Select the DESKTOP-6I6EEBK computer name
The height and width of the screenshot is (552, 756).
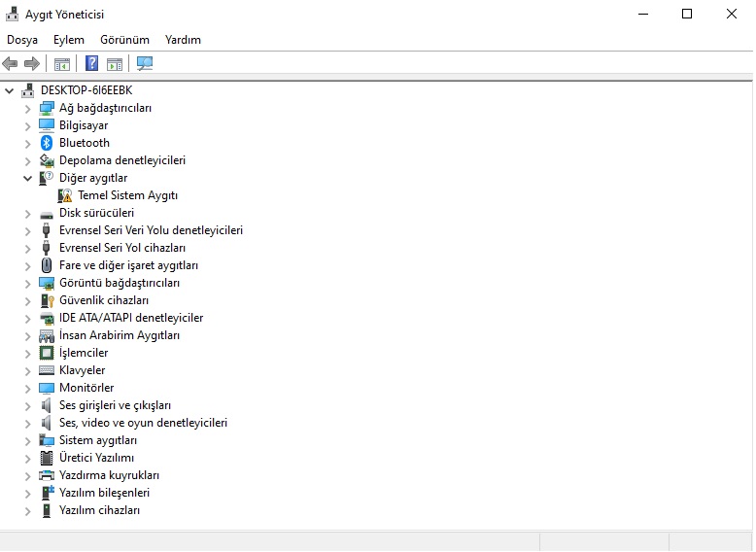click(86, 90)
